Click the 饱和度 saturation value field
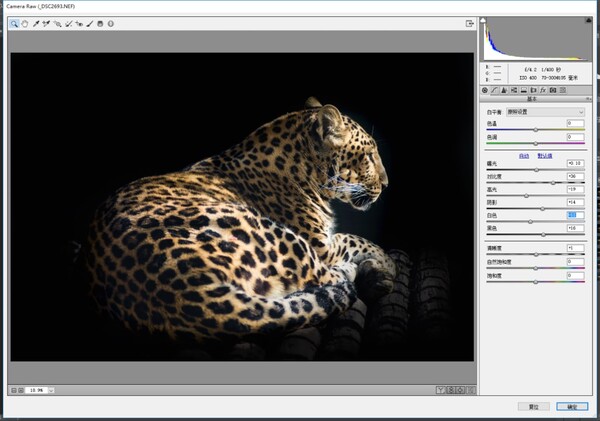 pos(576,276)
